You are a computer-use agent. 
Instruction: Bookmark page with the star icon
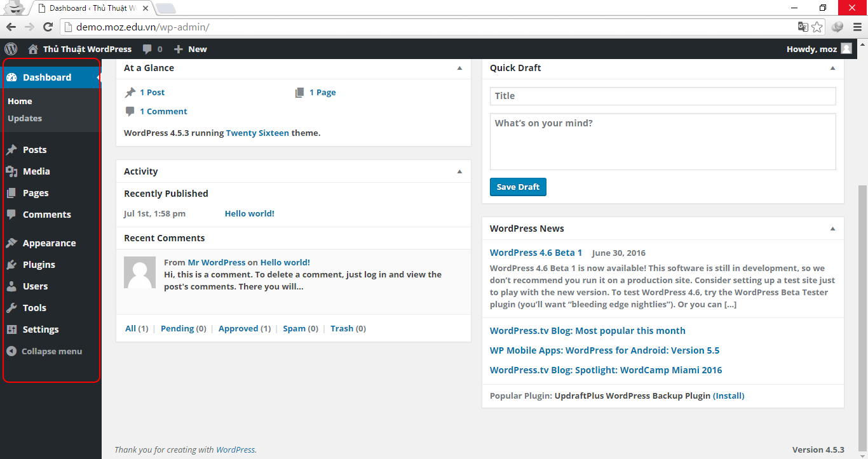click(x=817, y=27)
